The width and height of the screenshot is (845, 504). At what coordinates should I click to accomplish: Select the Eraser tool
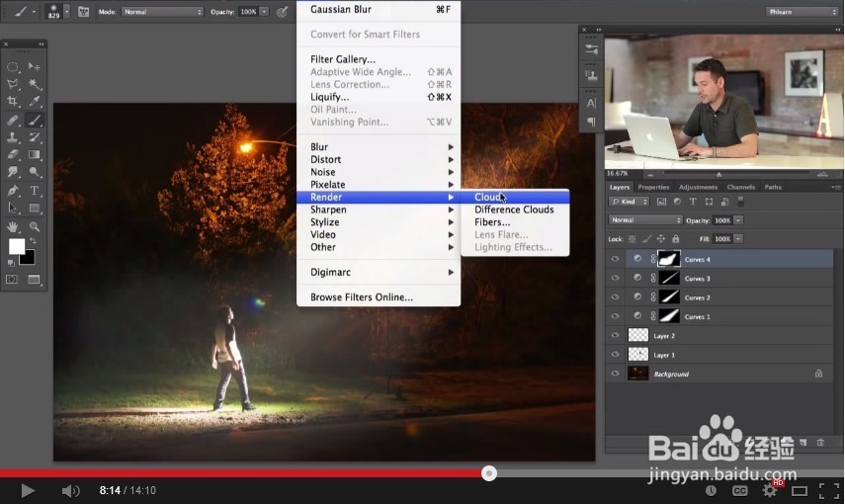(13, 155)
